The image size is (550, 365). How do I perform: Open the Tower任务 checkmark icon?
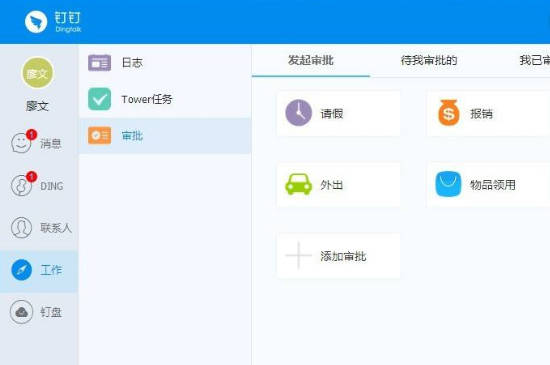100,99
